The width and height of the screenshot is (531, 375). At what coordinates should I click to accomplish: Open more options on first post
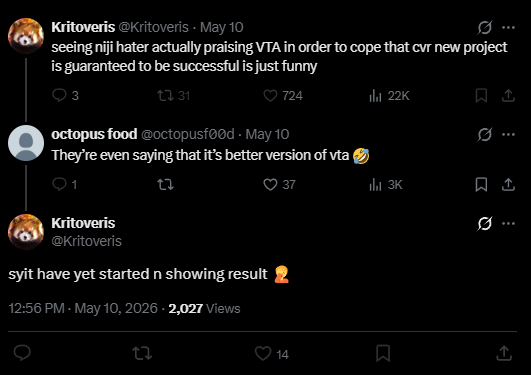coord(509,27)
